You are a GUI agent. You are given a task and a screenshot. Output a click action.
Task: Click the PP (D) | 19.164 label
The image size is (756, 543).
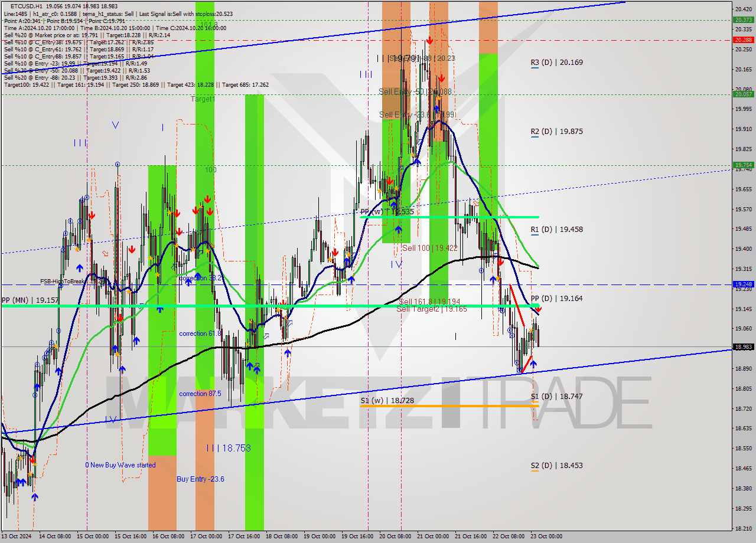[556, 298]
